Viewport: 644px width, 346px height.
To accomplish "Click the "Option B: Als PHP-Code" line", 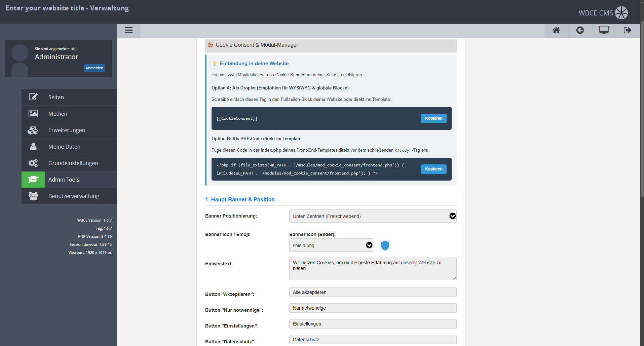I will (x=256, y=139).
